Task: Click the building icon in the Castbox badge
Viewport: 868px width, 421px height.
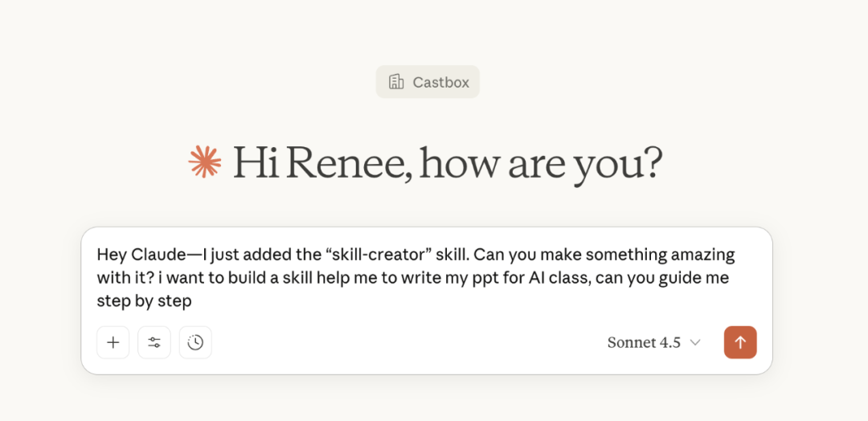Action: [395, 82]
